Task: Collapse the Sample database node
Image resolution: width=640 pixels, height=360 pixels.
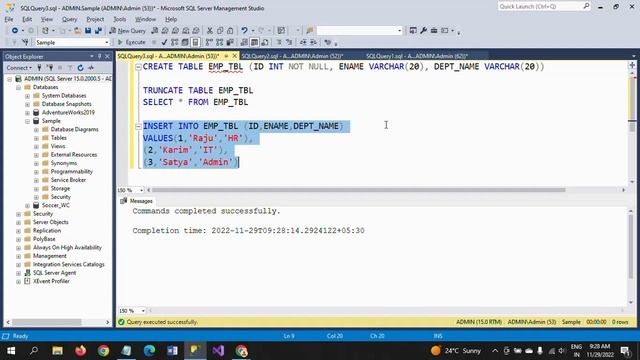Action: pyautogui.click(x=27, y=121)
